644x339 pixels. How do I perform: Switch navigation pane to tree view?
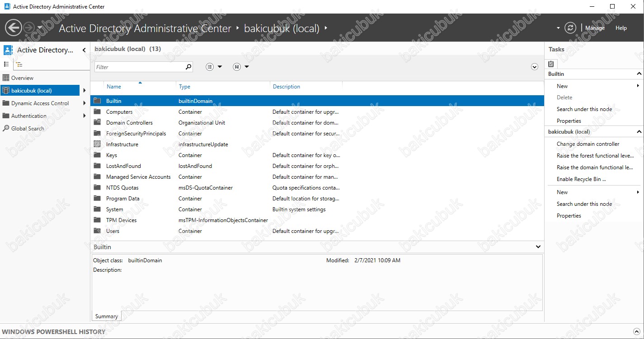19,64
